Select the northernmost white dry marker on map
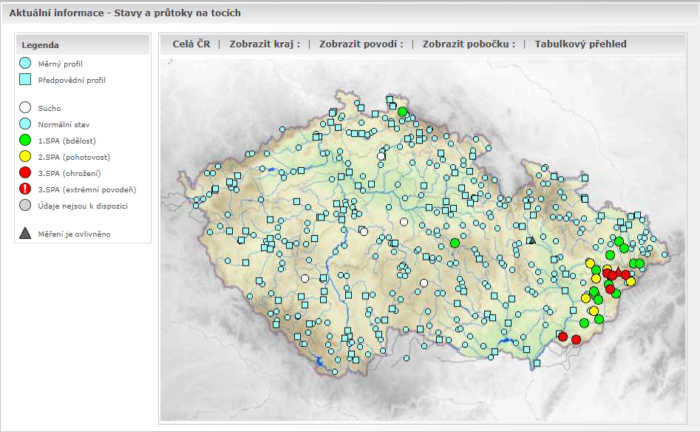700x432 pixels. click(x=381, y=156)
